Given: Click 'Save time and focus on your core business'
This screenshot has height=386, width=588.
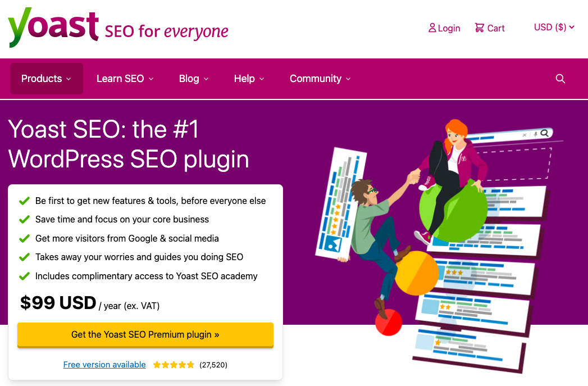Looking at the screenshot, I should coord(122,220).
